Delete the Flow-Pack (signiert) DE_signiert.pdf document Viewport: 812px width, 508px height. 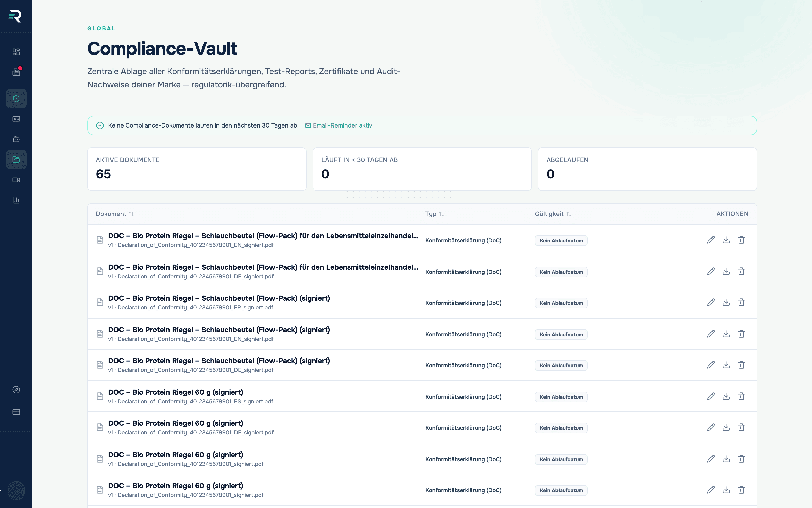[x=741, y=365]
